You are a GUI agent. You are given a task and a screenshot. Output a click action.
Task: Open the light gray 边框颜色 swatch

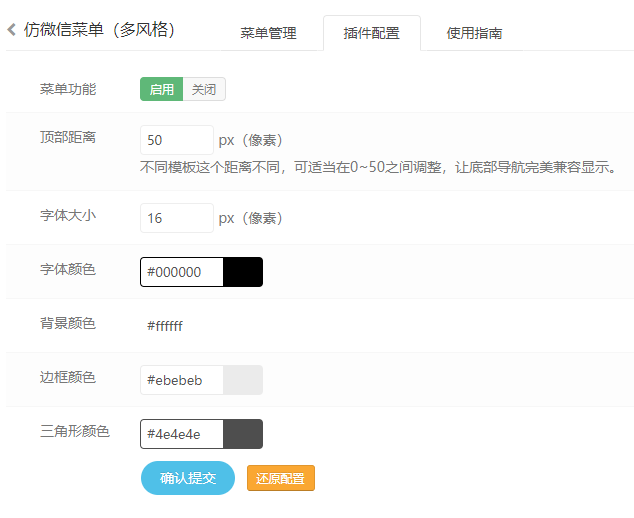(x=243, y=380)
